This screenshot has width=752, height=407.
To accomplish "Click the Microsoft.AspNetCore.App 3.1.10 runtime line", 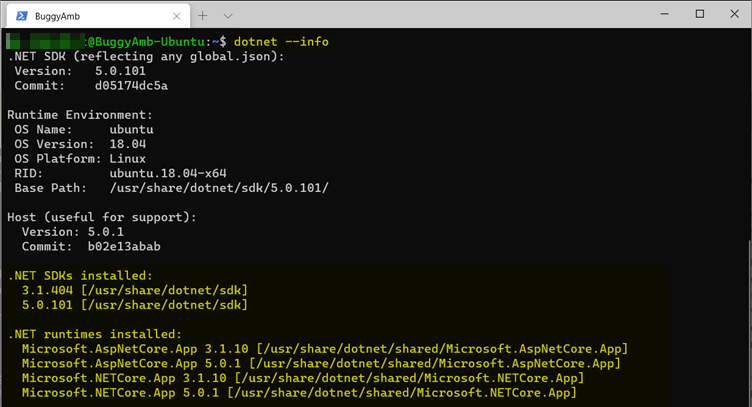I will click(325, 349).
